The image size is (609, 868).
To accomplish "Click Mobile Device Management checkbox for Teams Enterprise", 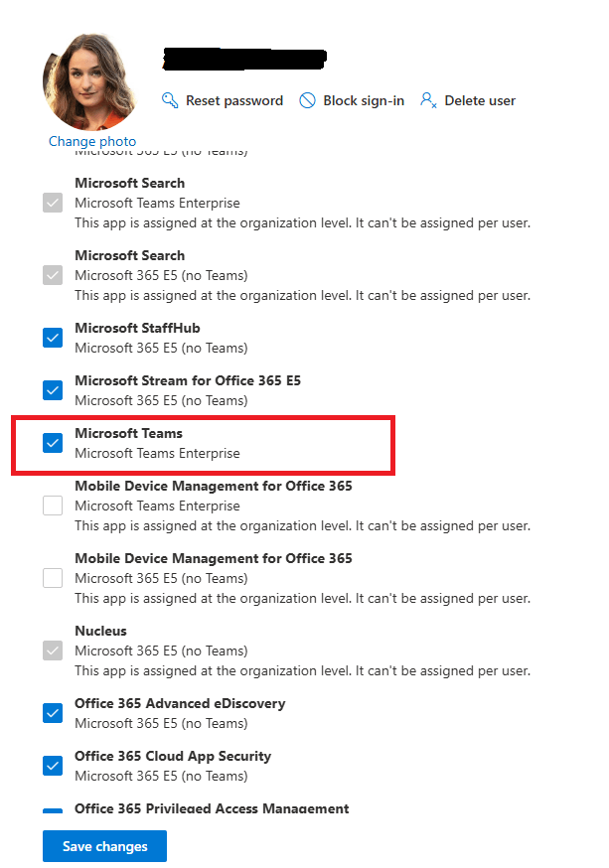I will click(53, 506).
